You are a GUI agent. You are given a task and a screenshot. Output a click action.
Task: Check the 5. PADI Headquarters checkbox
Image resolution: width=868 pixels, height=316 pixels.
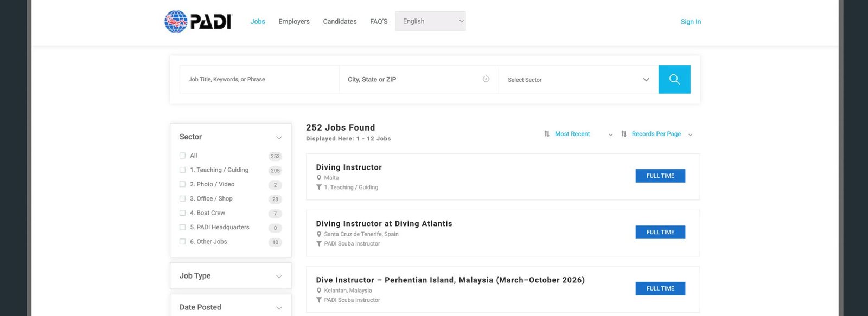pos(182,228)
